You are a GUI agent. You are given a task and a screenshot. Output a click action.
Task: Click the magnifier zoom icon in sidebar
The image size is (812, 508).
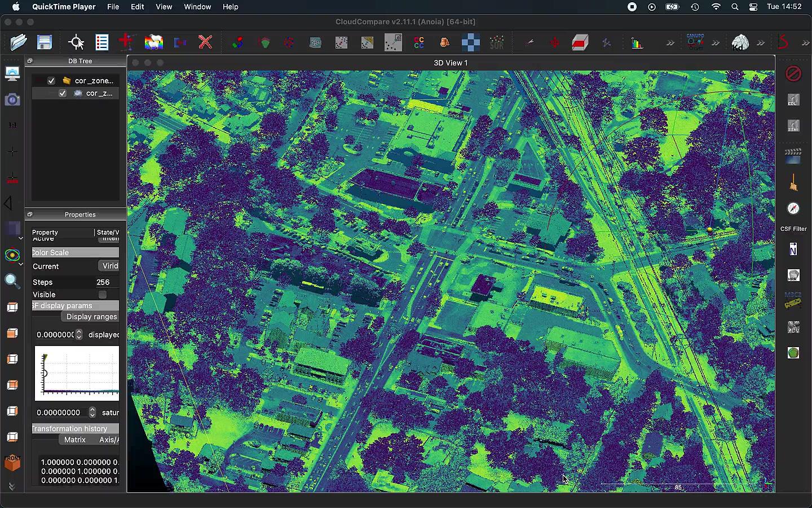point(12,281)
